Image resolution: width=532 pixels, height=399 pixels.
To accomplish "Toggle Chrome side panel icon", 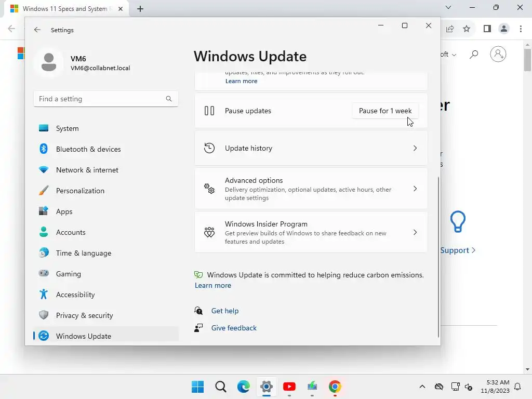I will [487, 29].
